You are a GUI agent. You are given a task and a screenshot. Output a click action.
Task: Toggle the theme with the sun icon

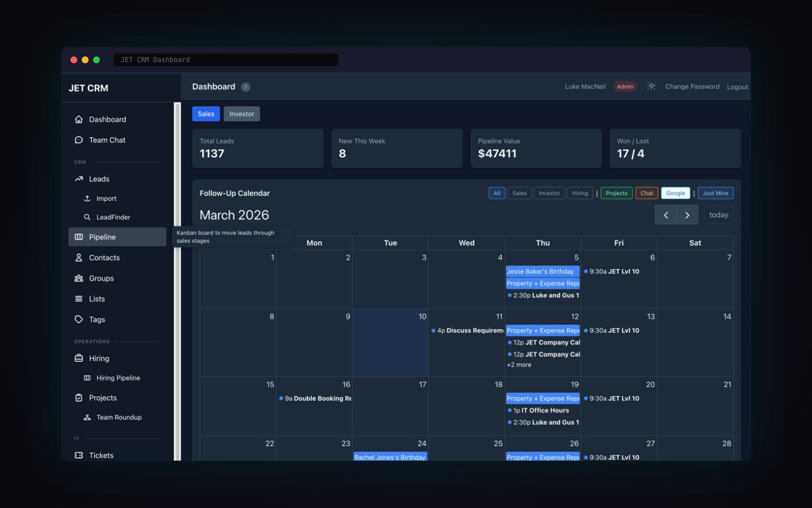click(651, 86)
